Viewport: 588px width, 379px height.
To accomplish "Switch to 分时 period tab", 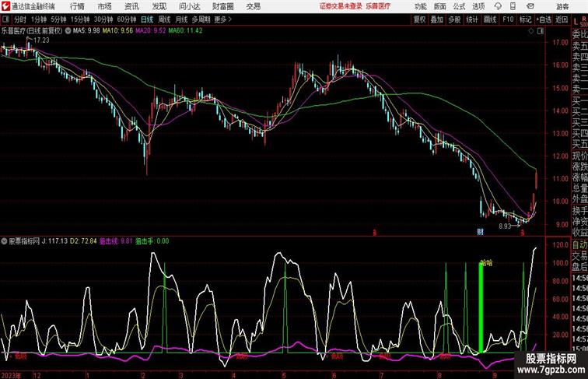I will point(20,19).
